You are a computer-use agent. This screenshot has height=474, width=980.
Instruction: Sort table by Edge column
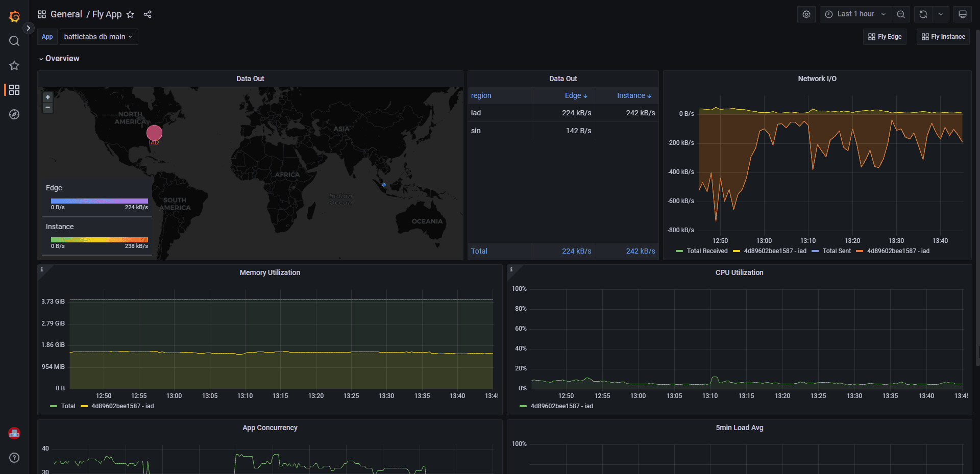(x=575, y=96)
